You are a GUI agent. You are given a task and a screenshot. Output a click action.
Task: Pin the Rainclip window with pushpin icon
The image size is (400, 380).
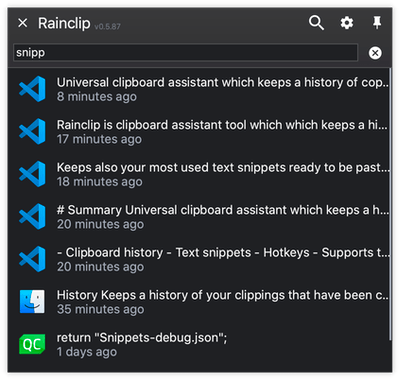coord(377,23)
